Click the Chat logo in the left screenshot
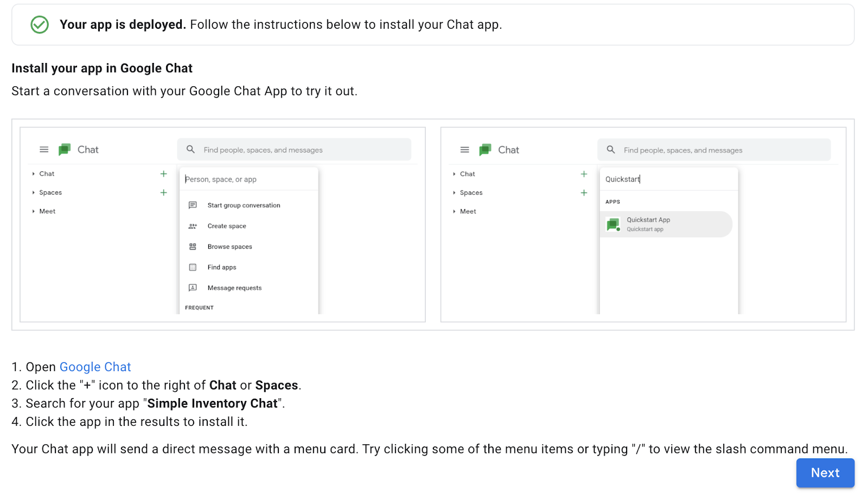The image size is (868, 498). [x=64, y=149]
